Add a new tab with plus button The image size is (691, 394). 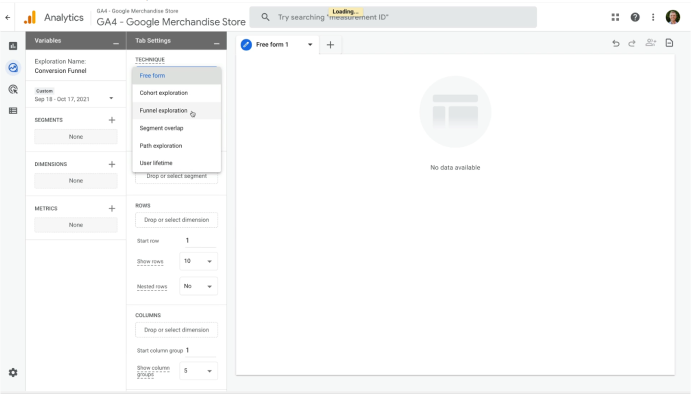point(330,45)
